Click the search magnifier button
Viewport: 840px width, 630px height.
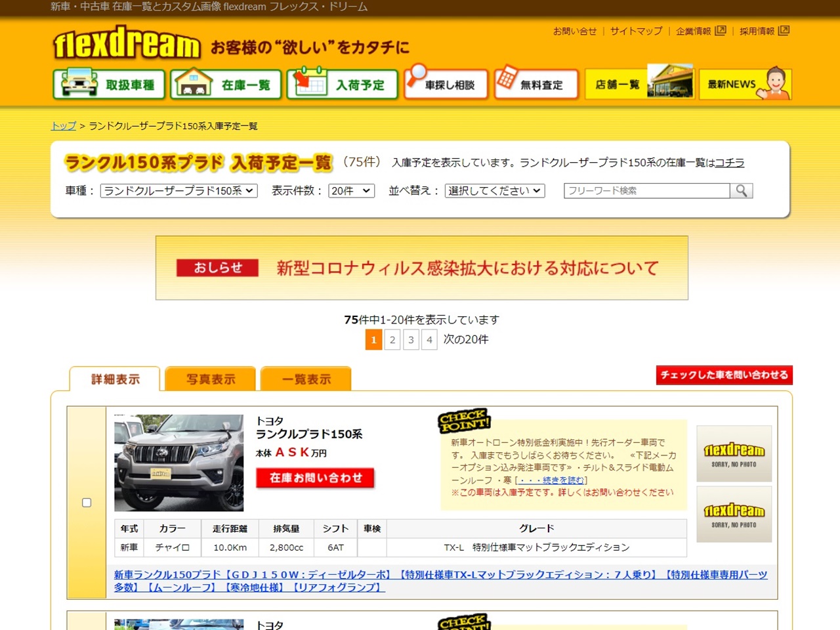(x=742, y=190)
